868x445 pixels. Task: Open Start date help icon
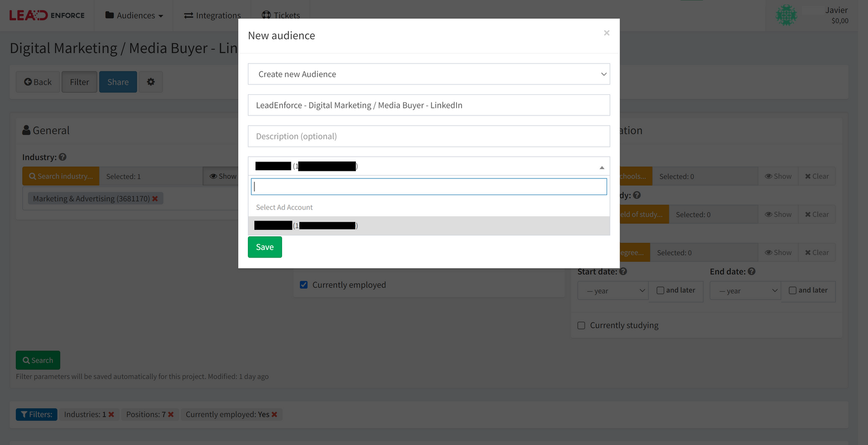[623, 272]
